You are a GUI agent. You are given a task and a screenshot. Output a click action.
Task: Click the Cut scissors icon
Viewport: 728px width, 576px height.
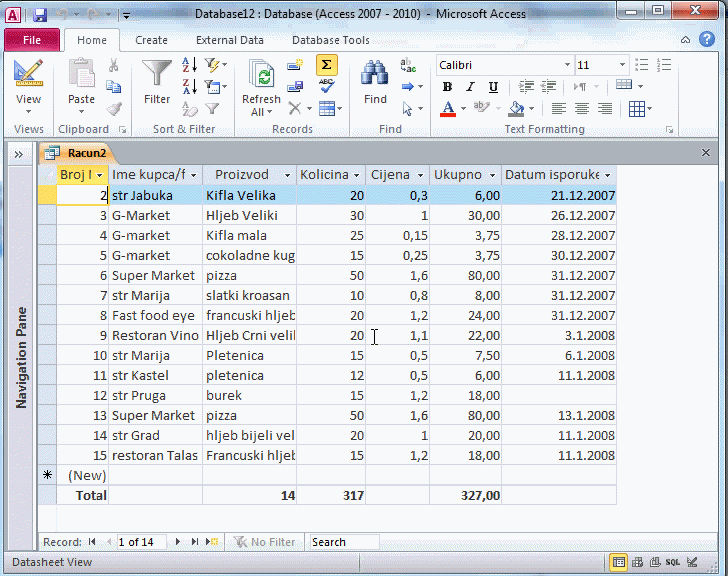tap(113, 65)
